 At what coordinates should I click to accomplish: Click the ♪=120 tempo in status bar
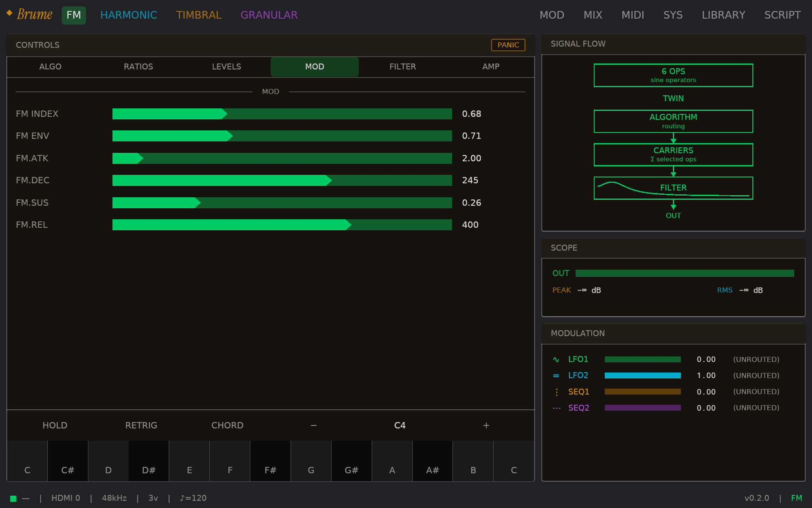click(193, 498)
